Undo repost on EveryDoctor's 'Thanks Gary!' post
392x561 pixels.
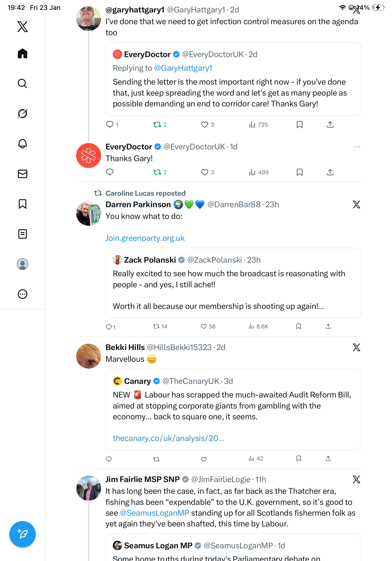(157, 172)
